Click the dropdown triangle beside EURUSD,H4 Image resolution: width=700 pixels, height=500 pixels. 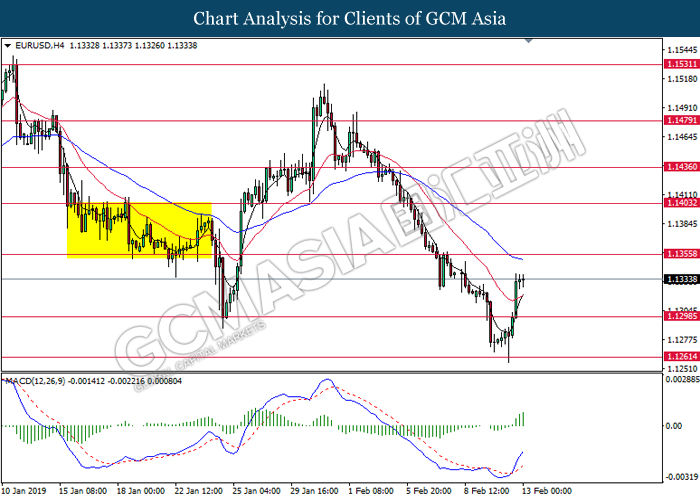pos(8,46)
